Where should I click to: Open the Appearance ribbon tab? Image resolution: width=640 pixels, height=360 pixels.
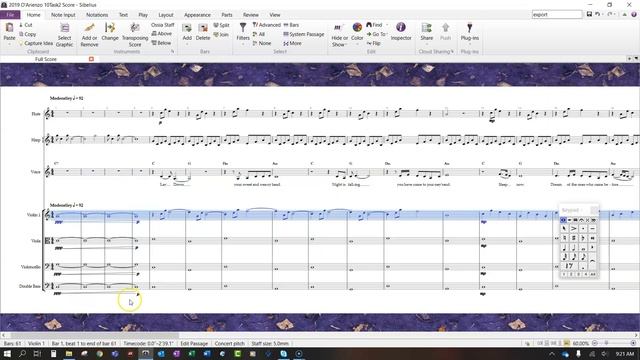coord(197,15)
